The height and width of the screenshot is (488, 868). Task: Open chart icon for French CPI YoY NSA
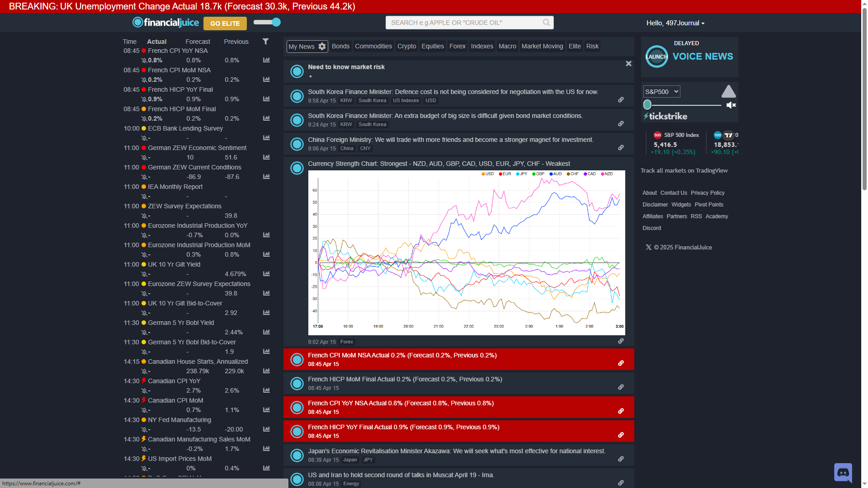[x=266, y=60]
